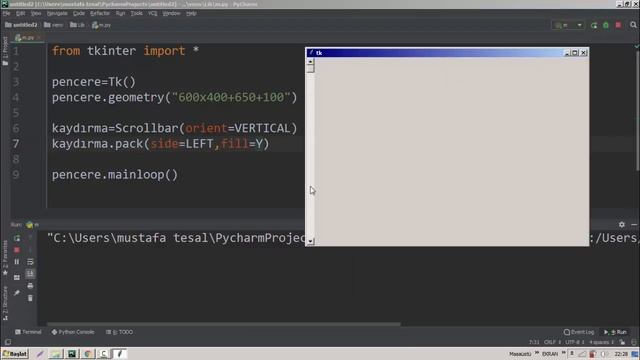Viewport: 640px width, 360px height.
Task: Open the View menu
Action: pos(36,13)
